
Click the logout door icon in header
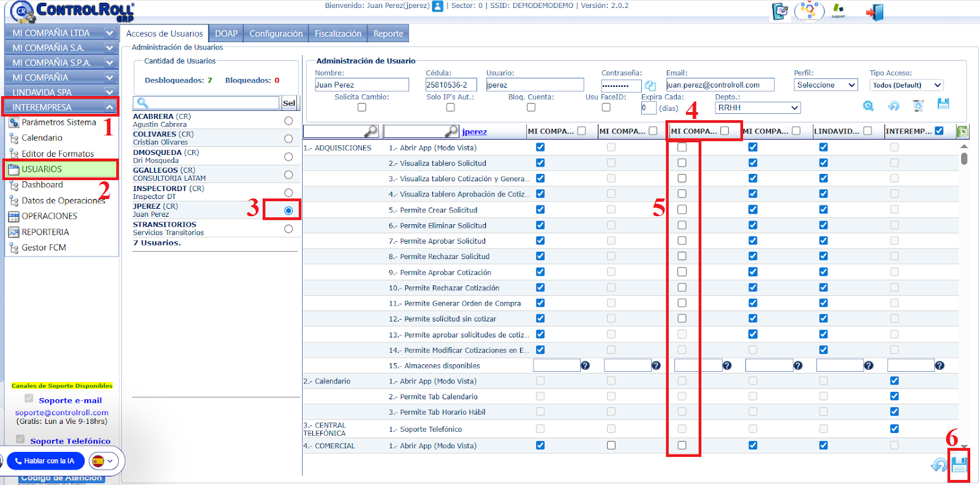click(875, 12)
